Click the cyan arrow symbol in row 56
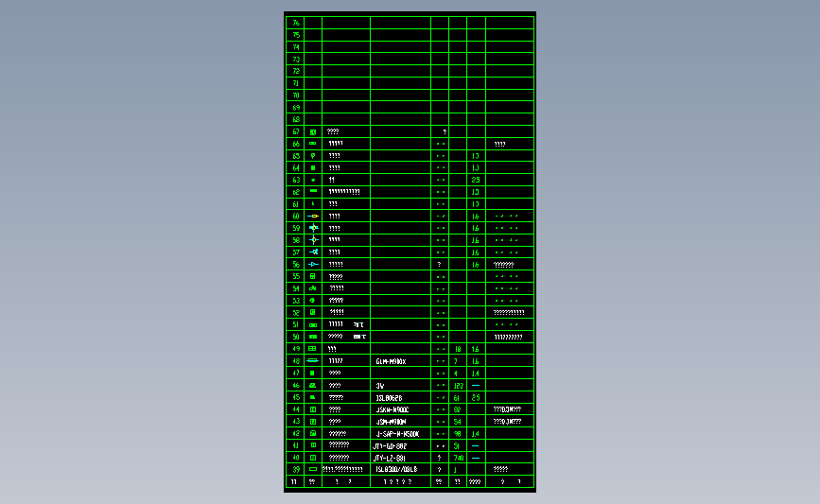Image resolution: width=820 pixels, height=504 pixels. pos(313,265)
